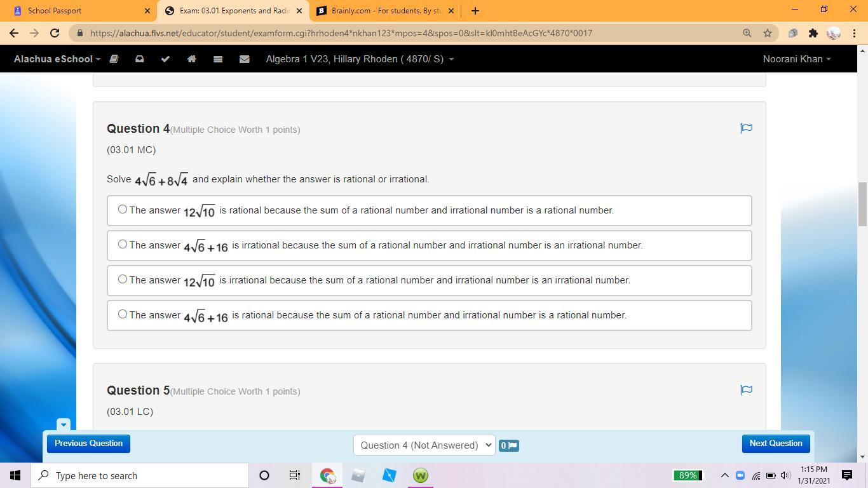The height and width of the screenshot is (488, 868).
Task: Expand the Alachua eSchool dropdown menu
Action: [x=57, y=59]
